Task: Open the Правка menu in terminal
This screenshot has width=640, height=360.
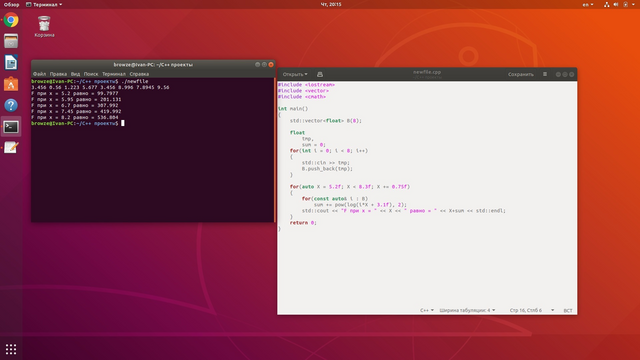Action: 58,74
